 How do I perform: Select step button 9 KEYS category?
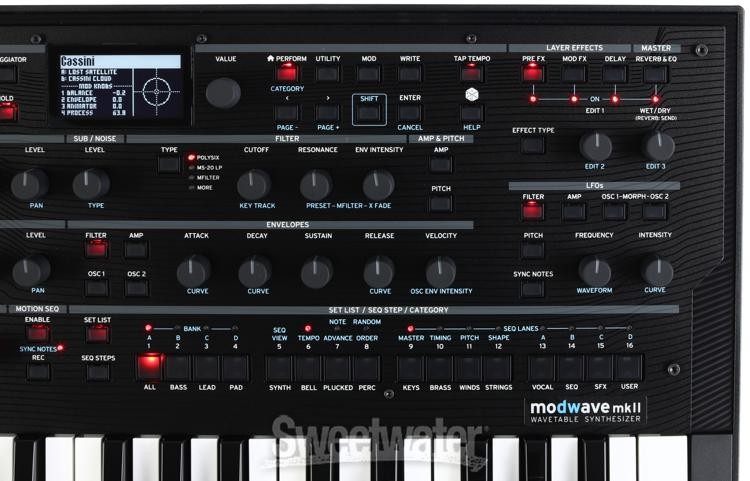(411, 367)
